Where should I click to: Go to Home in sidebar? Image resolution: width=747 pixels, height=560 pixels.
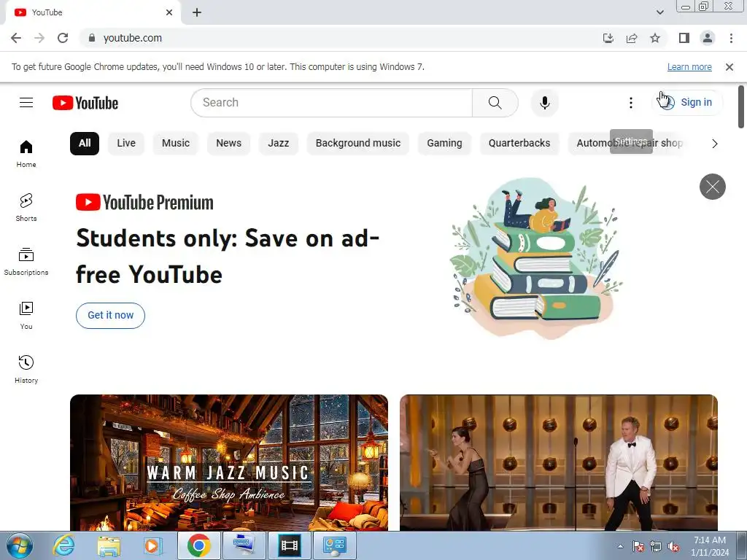pos(26,153)
